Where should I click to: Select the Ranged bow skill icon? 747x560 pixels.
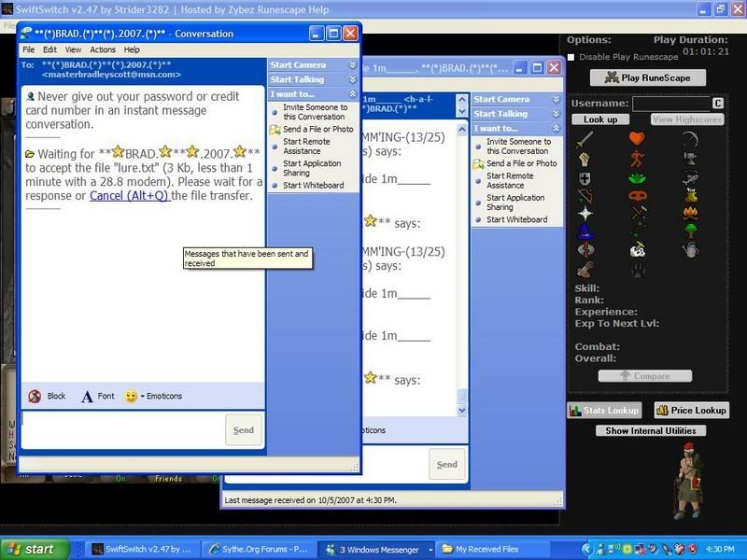[x=585, y=196]
